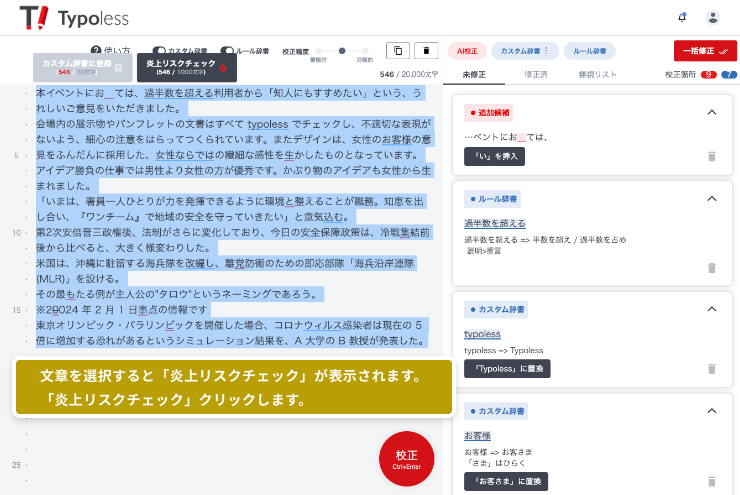Toggle the カスタム辞書 switch in editor toolbar
Image resolution: width=740 pixels, height=495 pixels.
tap(159, 50)
